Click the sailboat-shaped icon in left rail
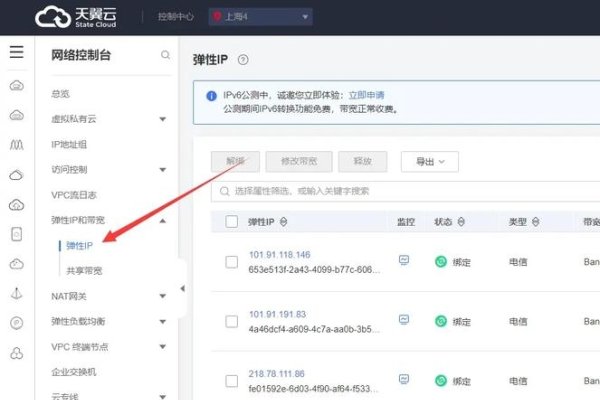The image size is (600, 400). (x=16, y=294)
